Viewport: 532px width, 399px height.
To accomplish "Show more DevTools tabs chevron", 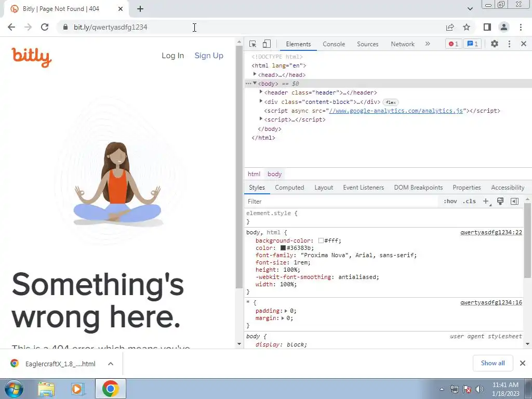I will [x=428, y=44].
